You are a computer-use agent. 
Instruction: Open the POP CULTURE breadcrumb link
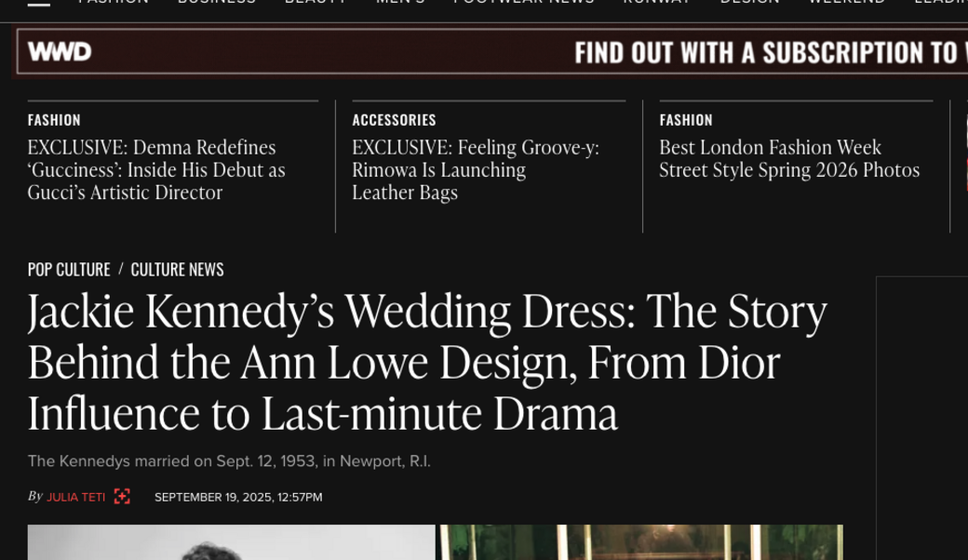tap(68, 269)
